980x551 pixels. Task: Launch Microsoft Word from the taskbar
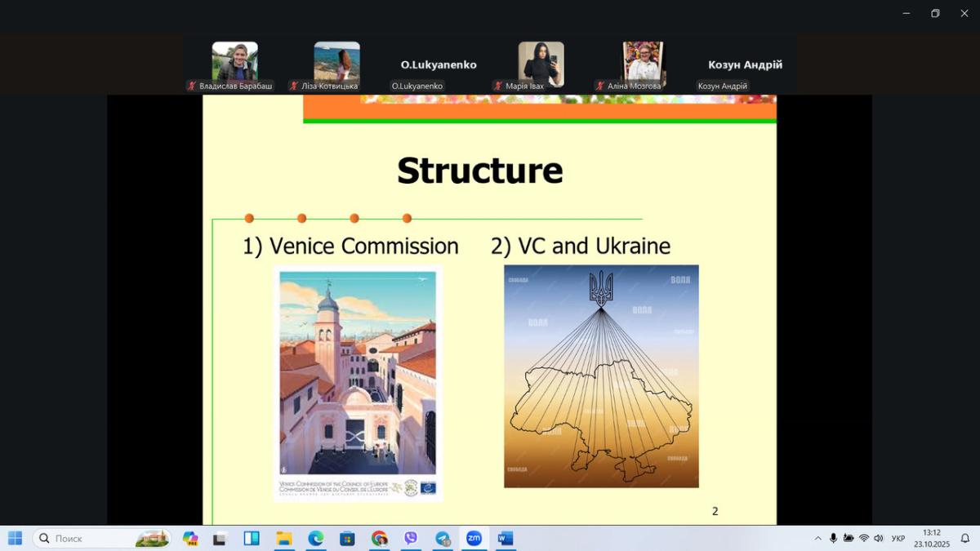coord(505,538)
